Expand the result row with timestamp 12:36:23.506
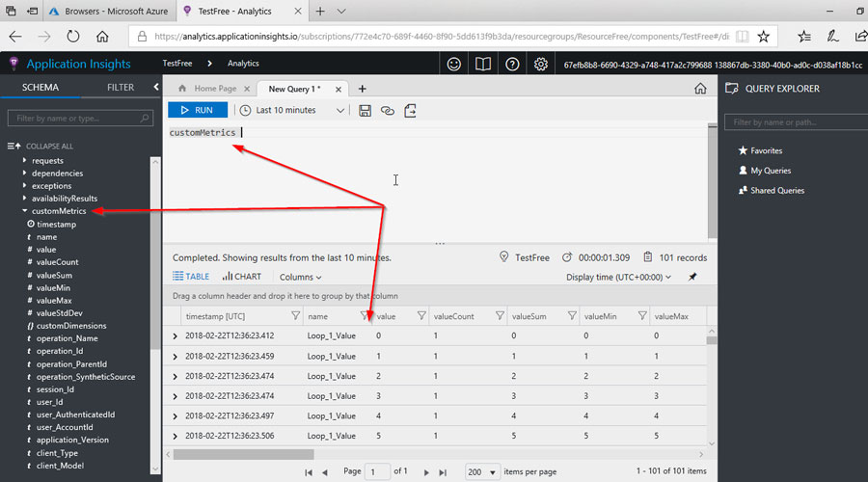The image size is (868, 482). click(175, 436)
